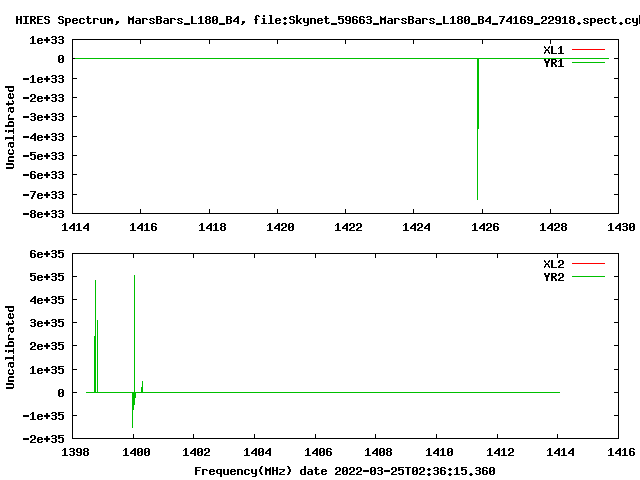This screenshot has height=480, width=640.
Task: Click the 1408 x-axis tick label
Action: click(x=378, y=452)
